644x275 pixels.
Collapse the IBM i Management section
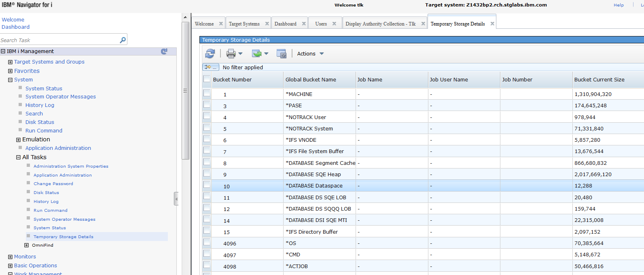(3, 51)
